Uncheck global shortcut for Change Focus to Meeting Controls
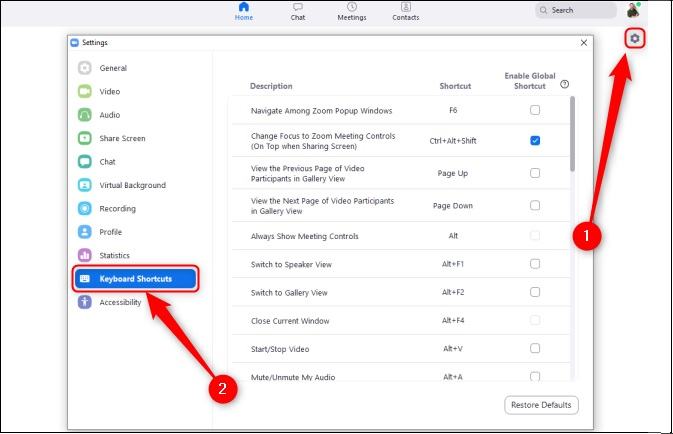This screenshot has height=434, width=673. [535, 140]
